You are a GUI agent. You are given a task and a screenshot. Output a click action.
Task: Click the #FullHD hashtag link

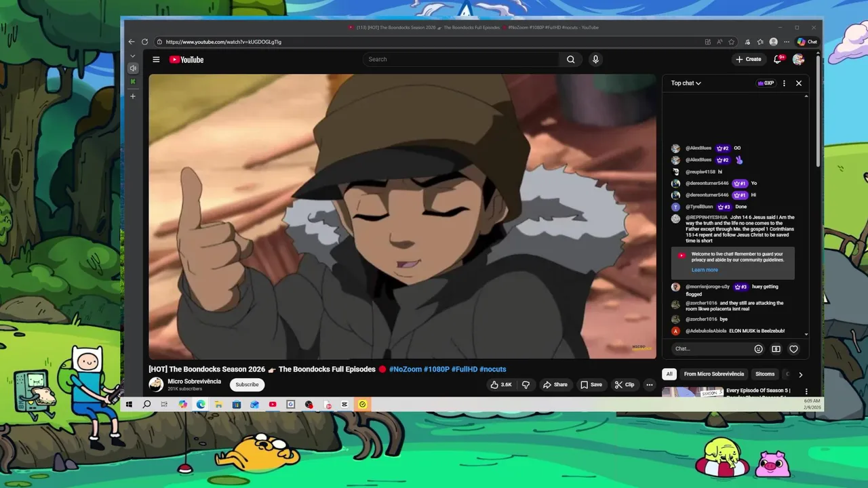464,369
